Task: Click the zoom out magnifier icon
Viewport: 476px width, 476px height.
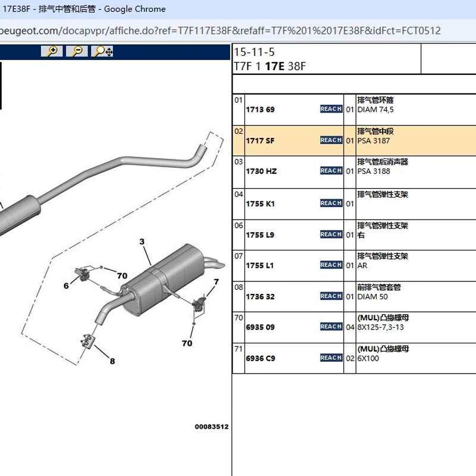Action: [77, 51]
